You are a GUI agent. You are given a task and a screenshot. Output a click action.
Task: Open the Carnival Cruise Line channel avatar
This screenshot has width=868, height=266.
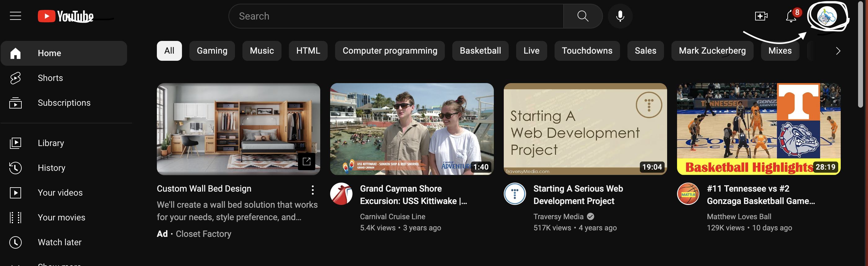[x=341, y=194]
